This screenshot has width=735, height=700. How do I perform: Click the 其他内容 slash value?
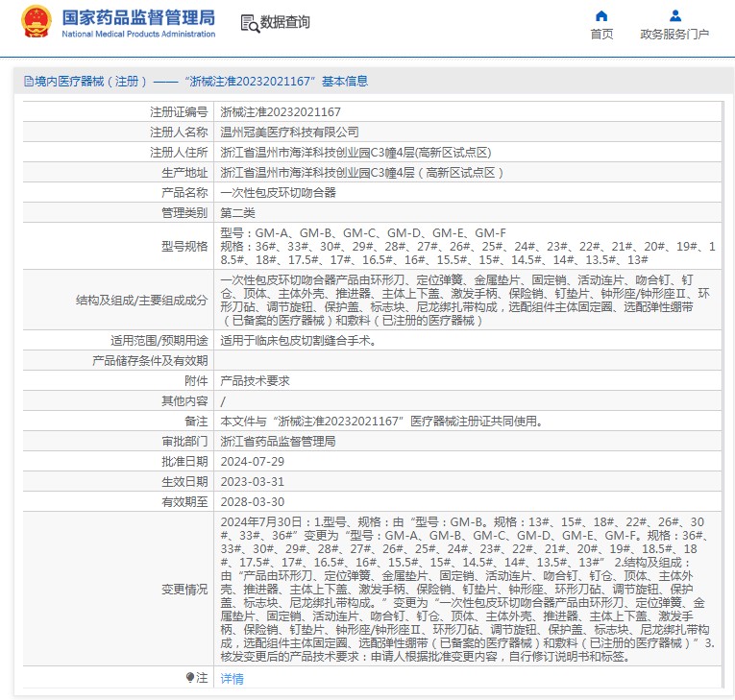pyautogui.click(x=223, y=401)
